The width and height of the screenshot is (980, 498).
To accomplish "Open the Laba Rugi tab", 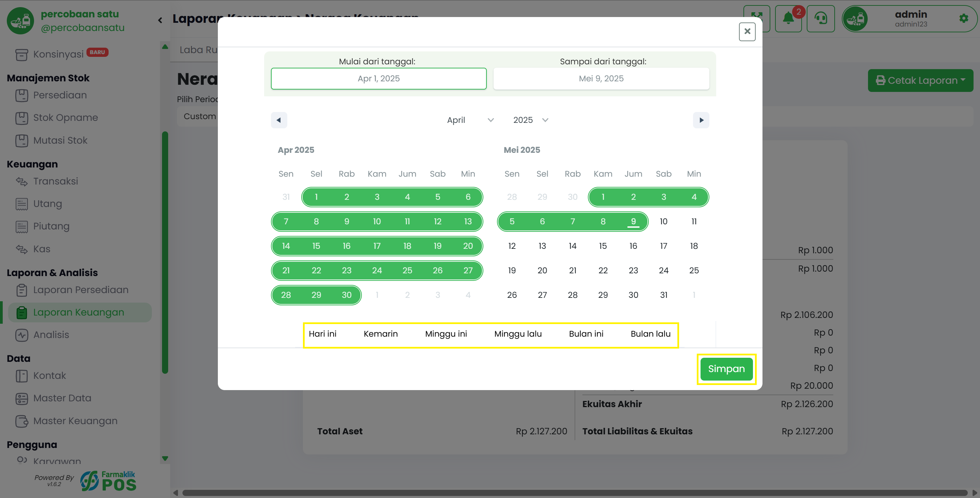I will tap(198, 50).
